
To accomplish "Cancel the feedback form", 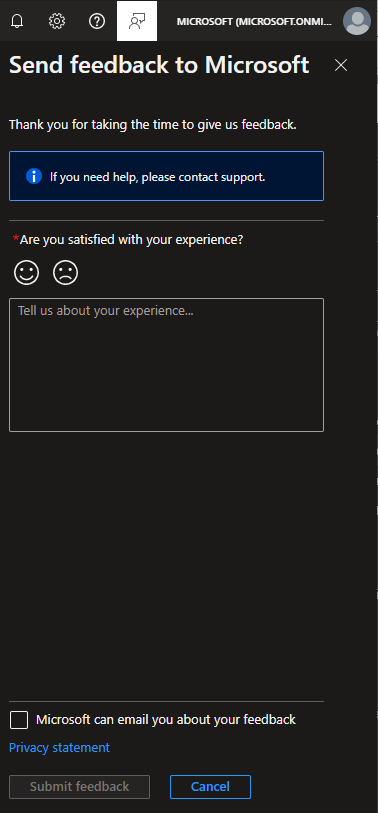I will pyautogui.click(x=210, y=787).
